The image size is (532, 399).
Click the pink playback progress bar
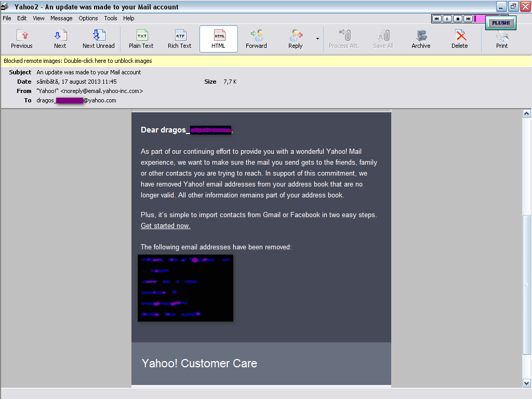click(480, 19)
